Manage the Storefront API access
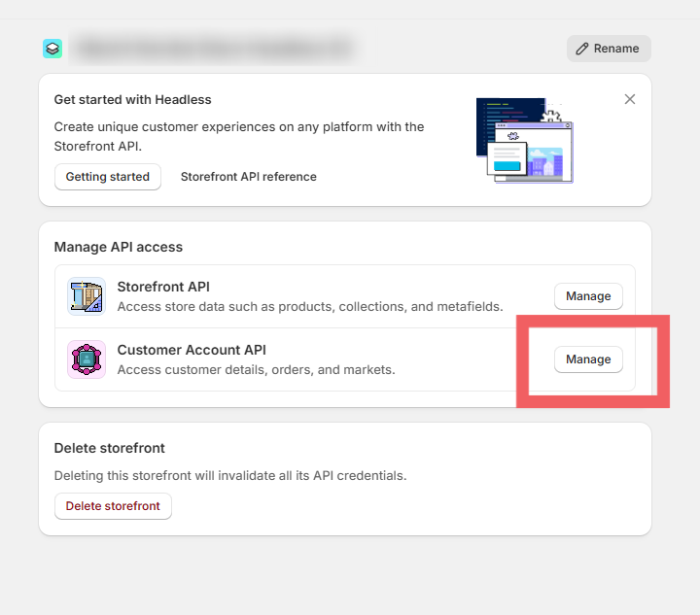 coord(588,296)
